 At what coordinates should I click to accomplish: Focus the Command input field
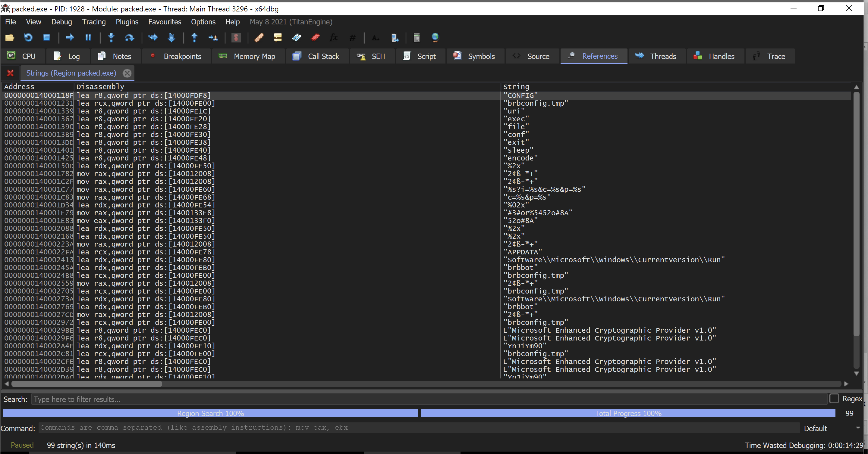[x=419, y=428]
